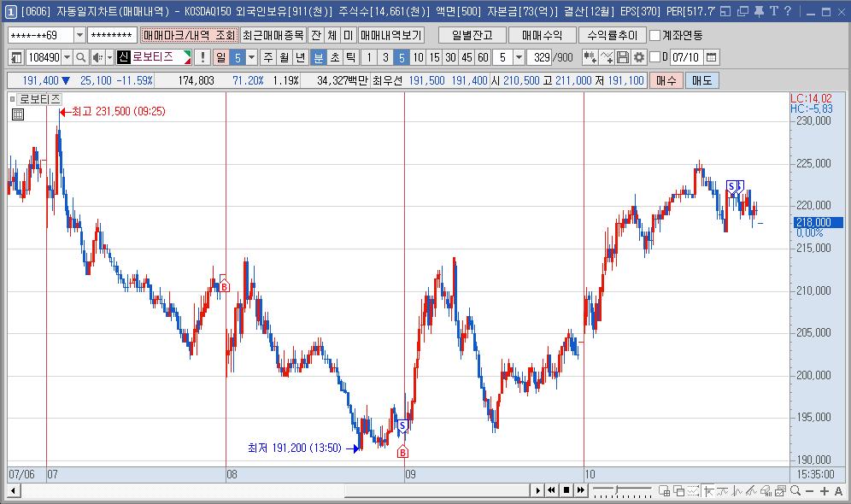This screenshot has height=504, width=851.
Task: Open the calendar date picker icon
Action: coord(712,57)
